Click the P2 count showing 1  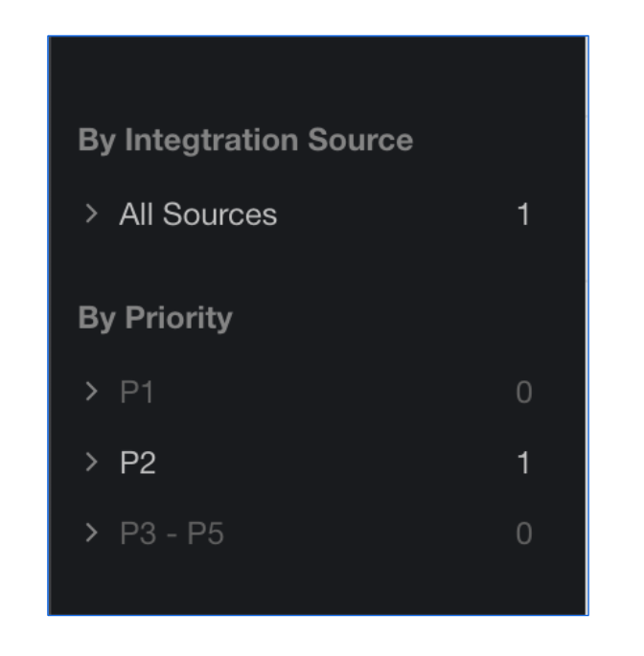(524, 463)
